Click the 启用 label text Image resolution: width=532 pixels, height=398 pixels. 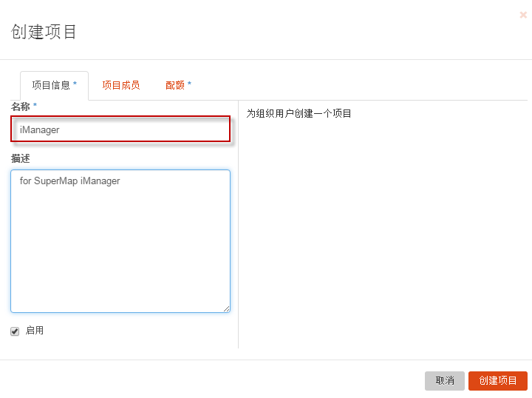pyautogui.click(x=35, y=331)
